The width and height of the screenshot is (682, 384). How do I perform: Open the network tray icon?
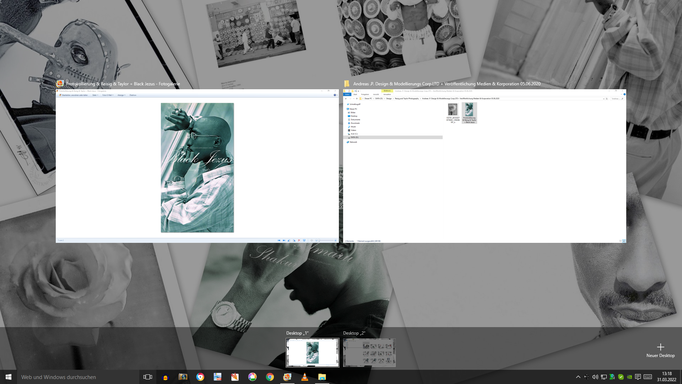(604, 377)
